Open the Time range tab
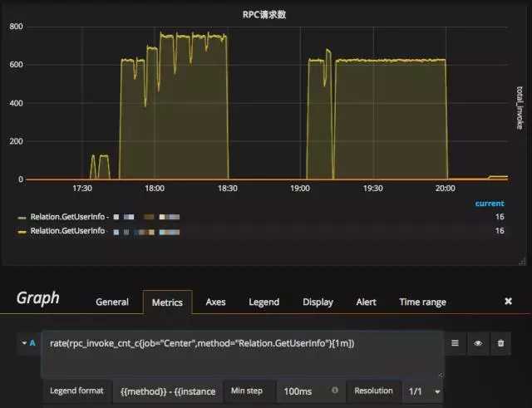The width and height of the screenshot is (532, 408). (x=422, y=302)
